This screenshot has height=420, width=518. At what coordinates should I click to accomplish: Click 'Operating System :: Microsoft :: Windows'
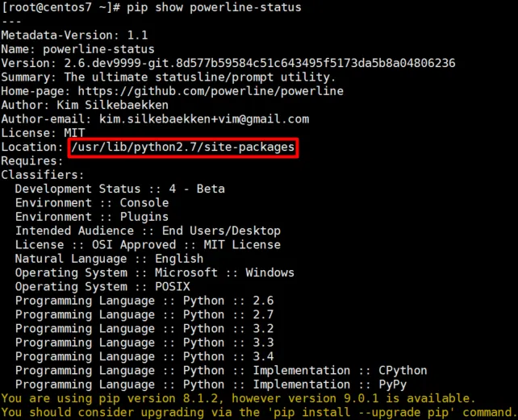[x=155, y=272]
